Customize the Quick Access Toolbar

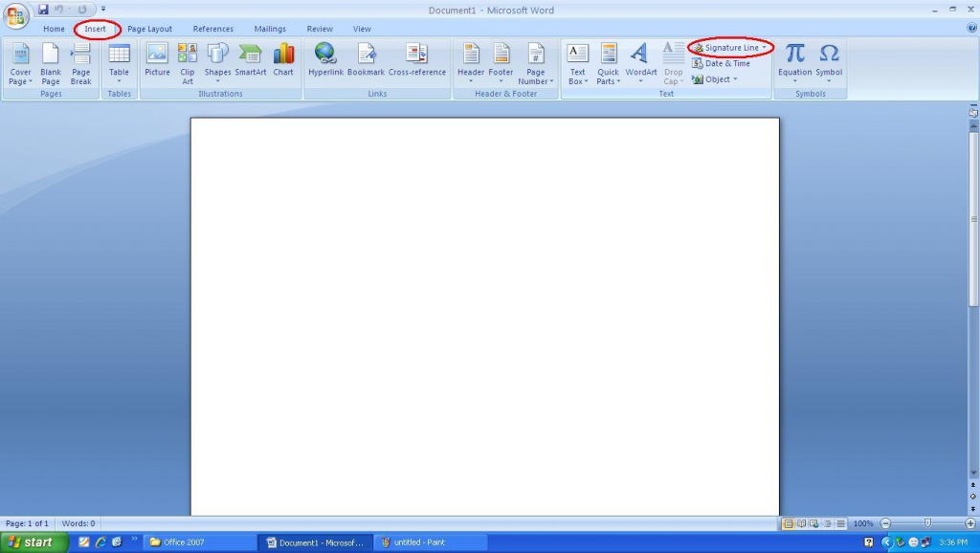click(103, 10)
